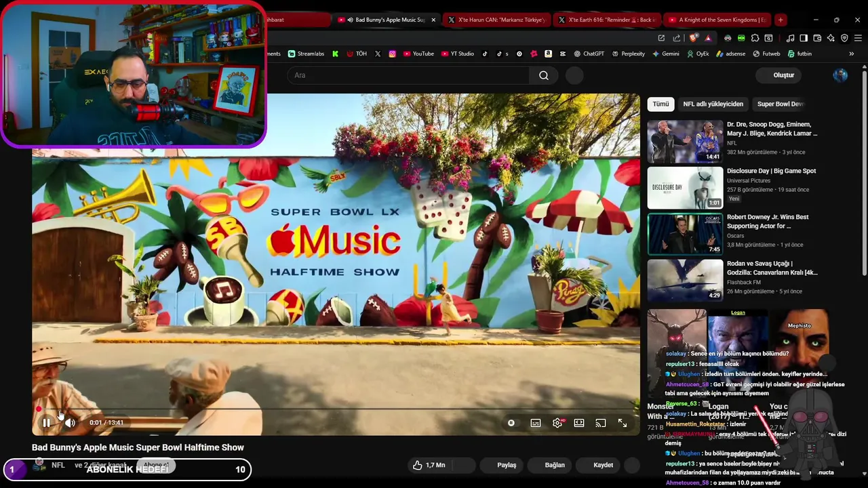The width and height of the screenshot is (868, 488).
Task: Open a new browser tab
Action: 781,20
